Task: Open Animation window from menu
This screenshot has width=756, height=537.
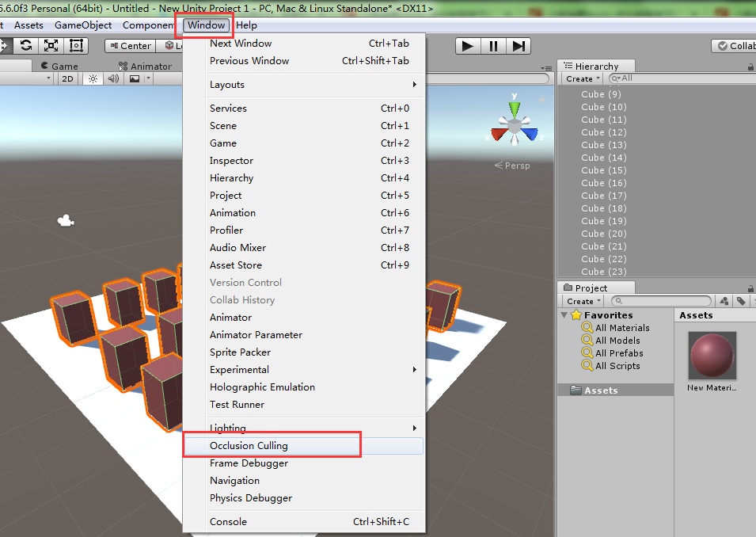Action: tap(304, 213)
